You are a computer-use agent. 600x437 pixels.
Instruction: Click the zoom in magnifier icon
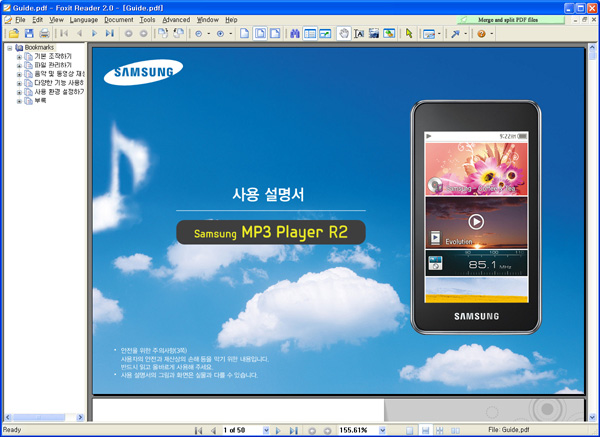click(x=220, y=34)
